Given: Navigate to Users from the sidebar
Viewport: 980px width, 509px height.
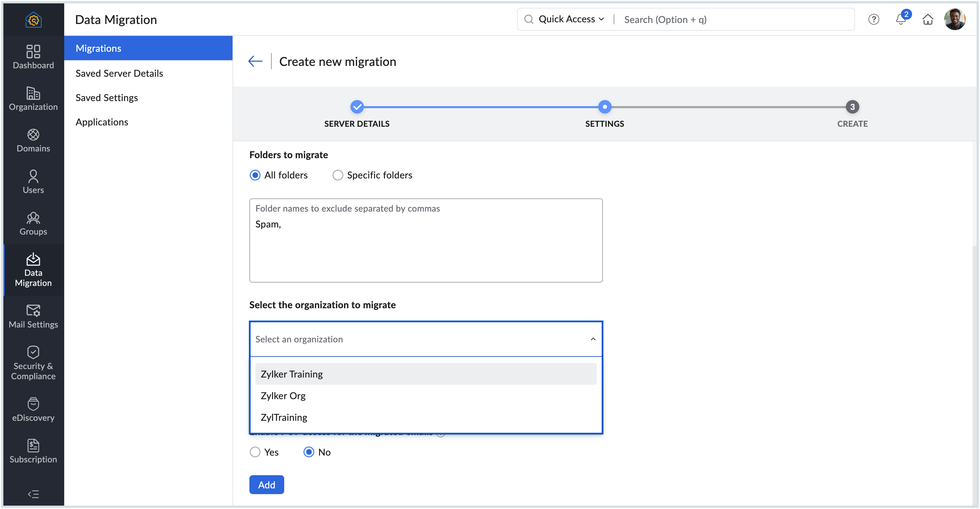Looking at the screenshot, I should 33,182.
